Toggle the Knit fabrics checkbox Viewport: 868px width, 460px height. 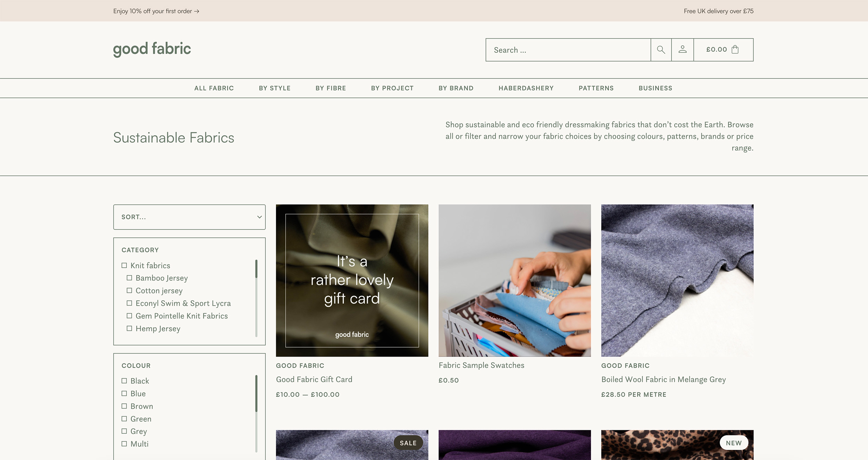124,265
